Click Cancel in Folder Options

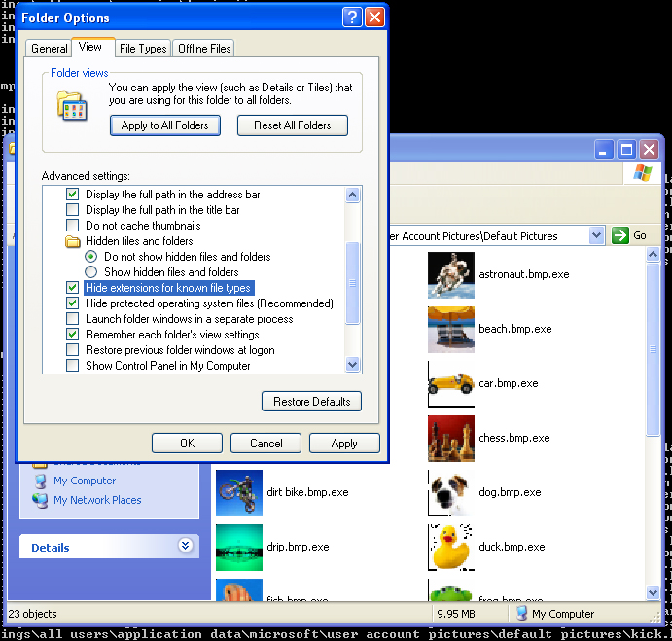(x=265, y=443)
